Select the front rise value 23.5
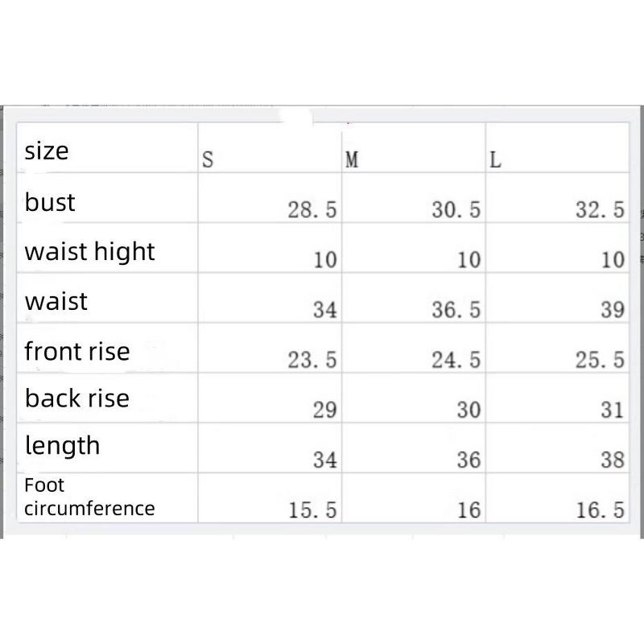Viewport: 644px width, 644px height. [x=312, y=360]
